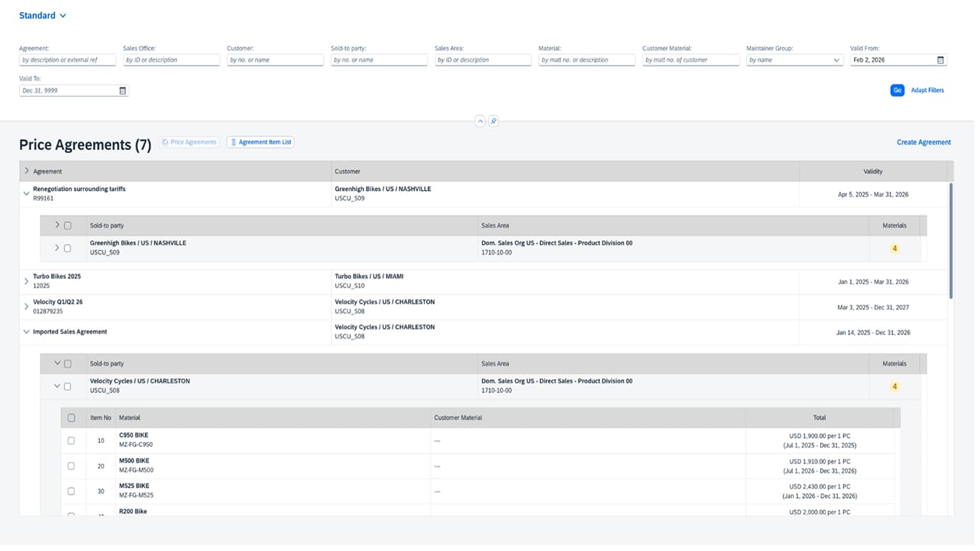Tick the checkbox for C950 BIKE item
The width and height of the screenshot is (980, 551).
click(x=71, y=441)
